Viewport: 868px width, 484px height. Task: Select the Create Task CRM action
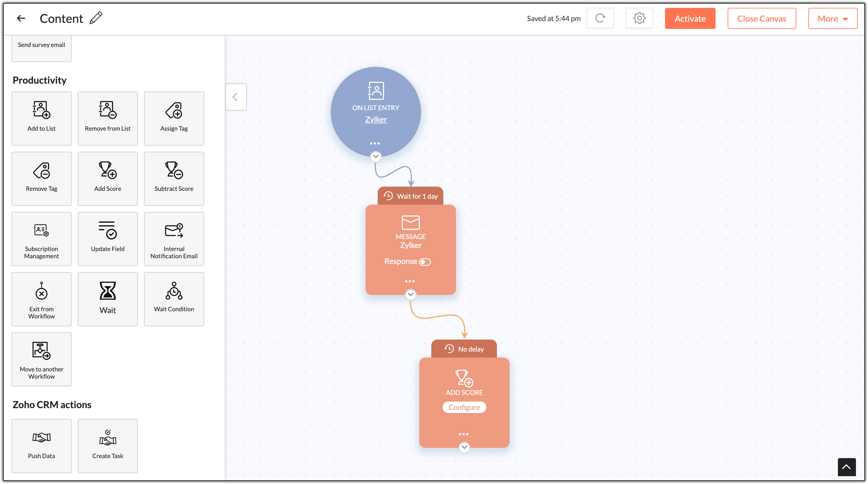click(x=108, y=446)
